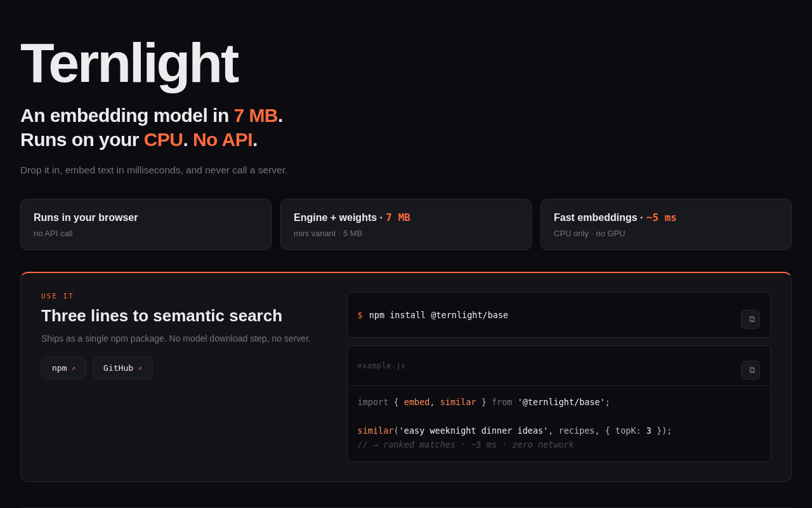Viewport: 812px width, 508px height.
Task: Click the USE IT section label
Action: coord(58,296)
